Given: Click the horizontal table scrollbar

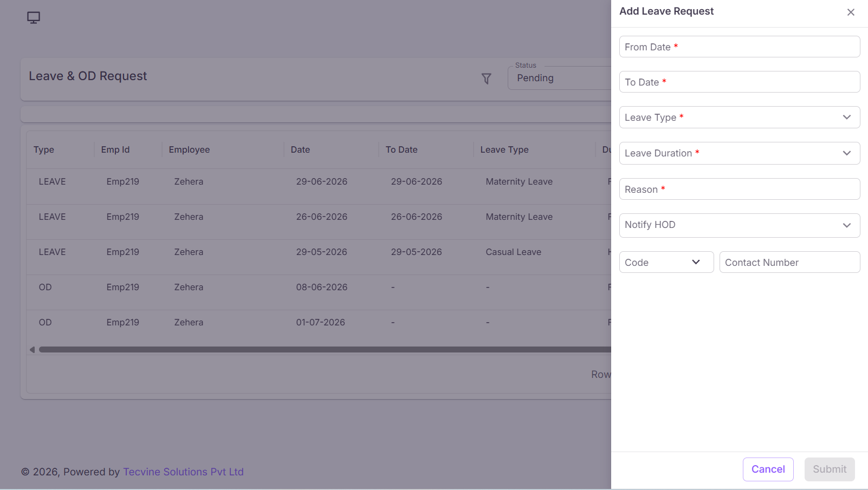Looking at the screenshot, I should [x=325, y=350].
